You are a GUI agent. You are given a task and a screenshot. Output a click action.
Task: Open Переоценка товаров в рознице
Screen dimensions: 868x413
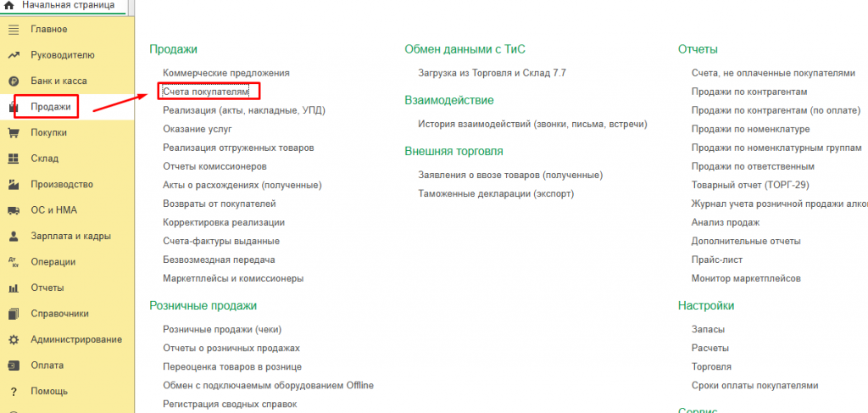click(232, 367)
